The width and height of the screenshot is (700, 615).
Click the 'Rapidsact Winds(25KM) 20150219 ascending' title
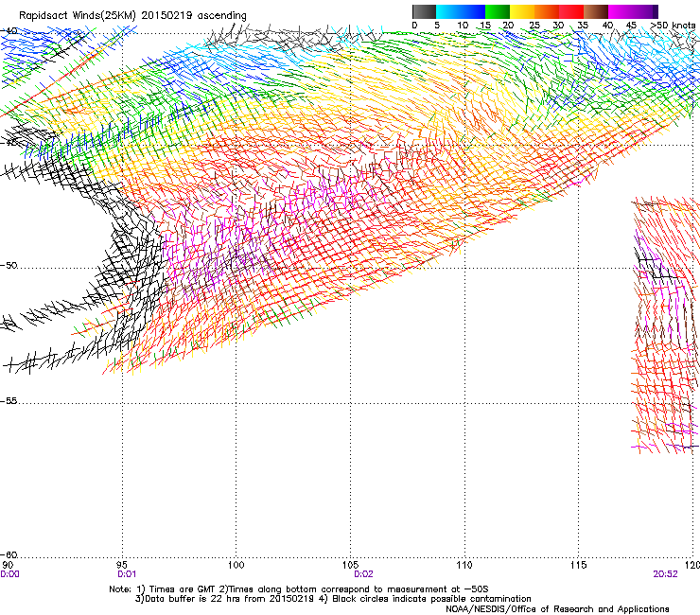click(132, 15)
